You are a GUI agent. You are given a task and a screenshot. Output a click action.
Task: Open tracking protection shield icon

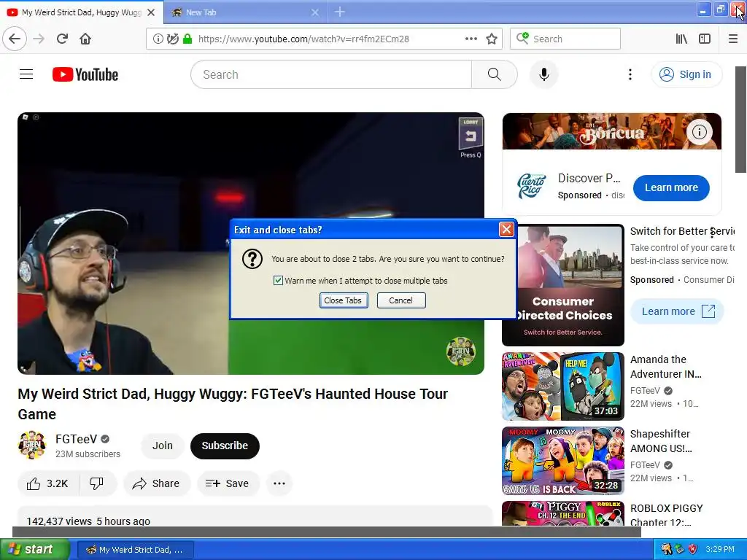click(173, 39)
